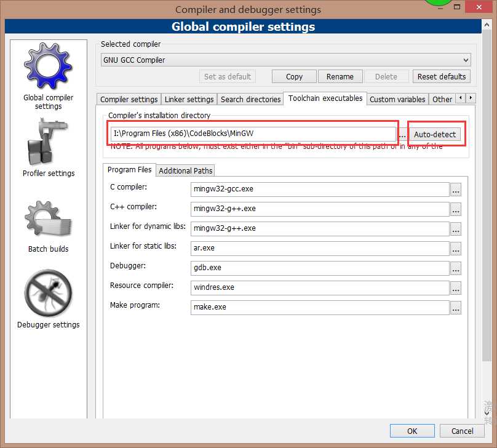Edit Linker for static libs ar.exe field

pyautogui.click(x=320, y=248)
